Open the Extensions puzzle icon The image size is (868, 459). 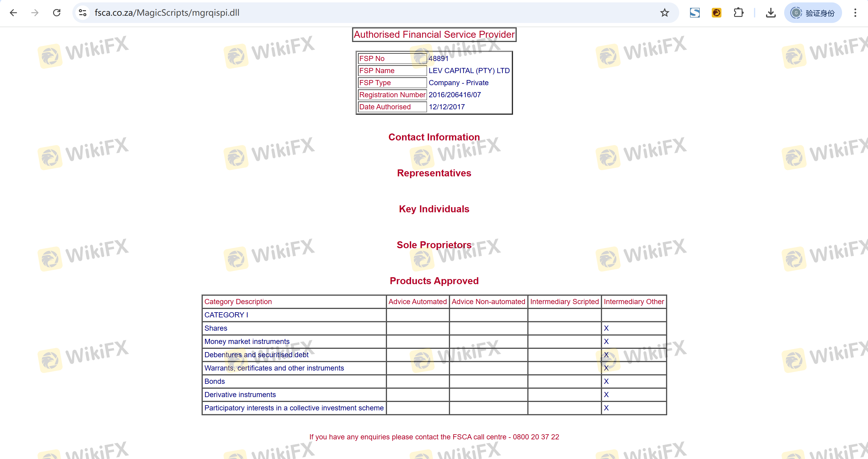click(x=738, y=13)
